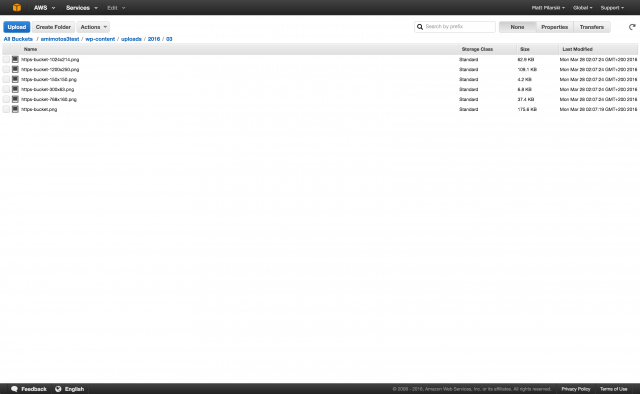
Task: Select file name https-bucket-300x63.png
Action: (x=48, y=89)
